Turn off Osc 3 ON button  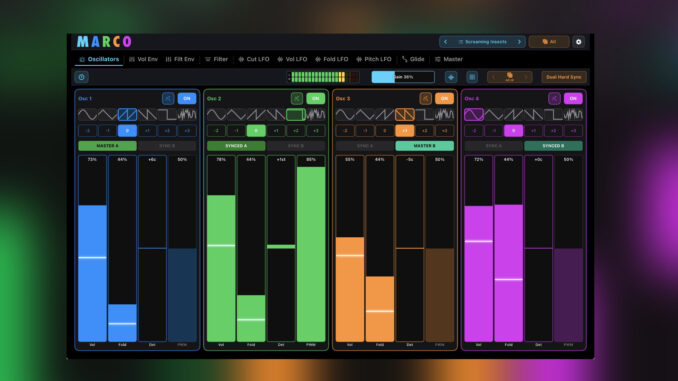(x=444, y=99)
